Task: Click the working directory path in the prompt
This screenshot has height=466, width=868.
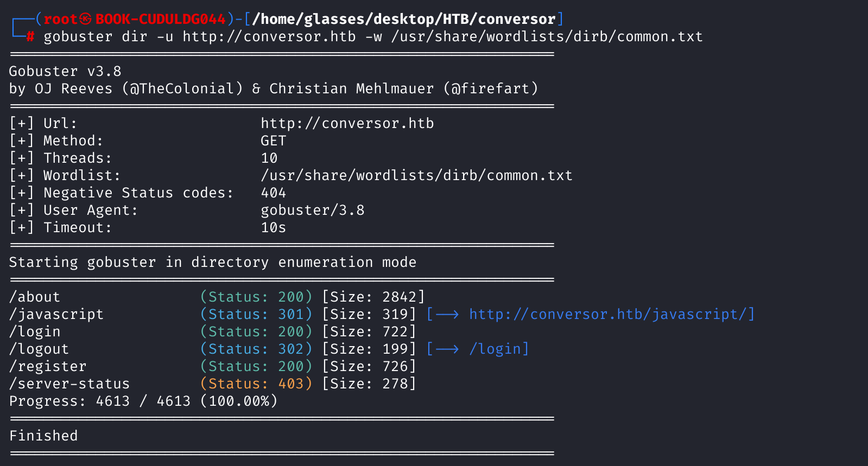Action: tap(404, 19)
